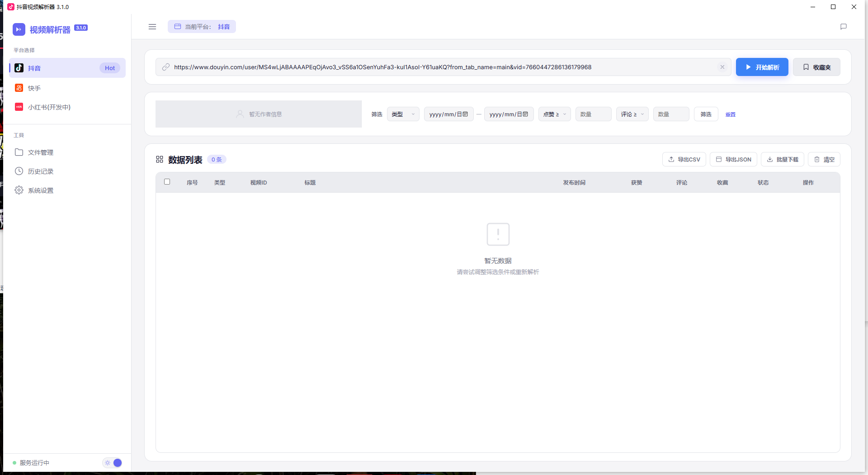Viewport: 868px width, 475px height.
Task: Click the 3.1.0 version badge
Action: (81, 28)
